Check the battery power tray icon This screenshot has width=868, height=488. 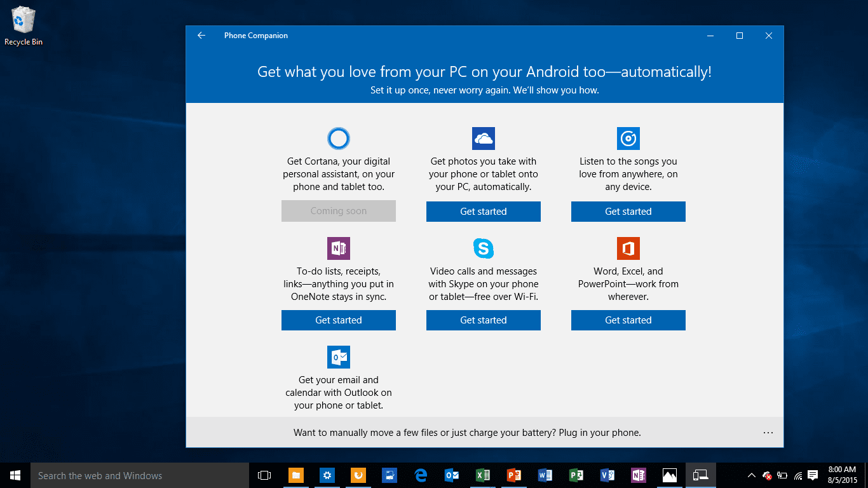tap(782, 475)
